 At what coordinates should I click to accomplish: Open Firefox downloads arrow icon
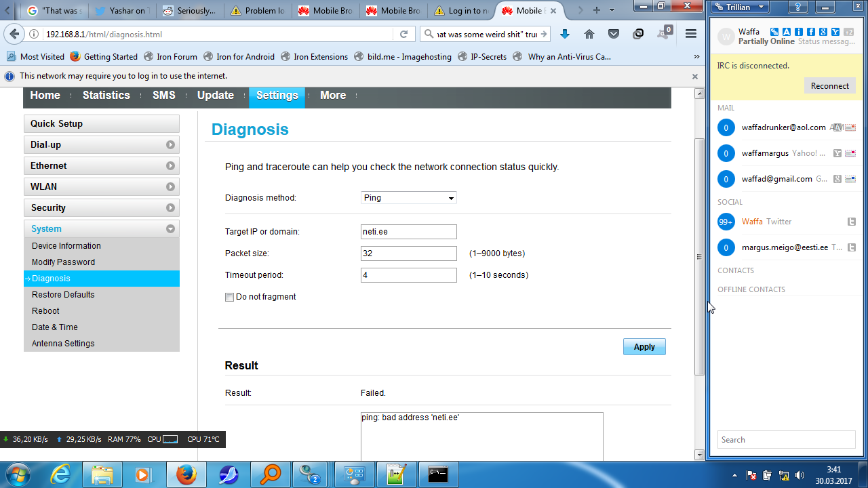point(565,34)
